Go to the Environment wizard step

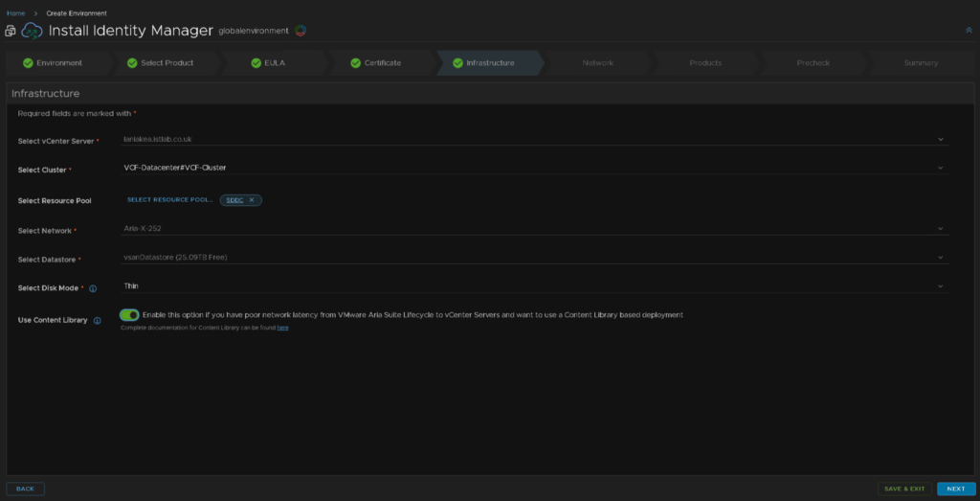58,63
